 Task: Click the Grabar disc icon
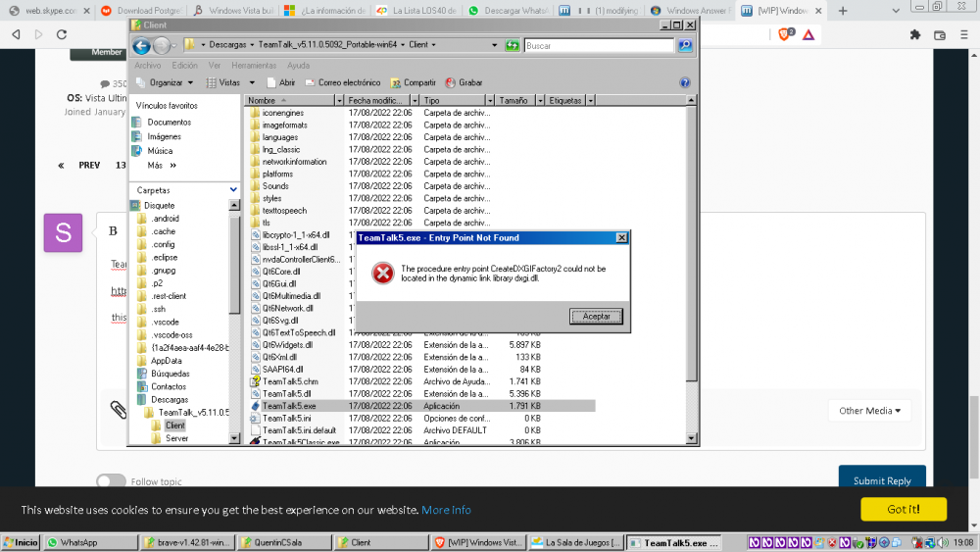click(x=450, y=83)
